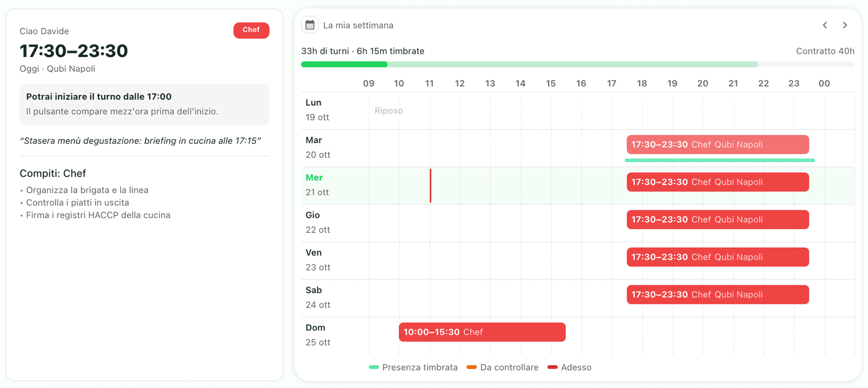Click the 09 hour column header
Image resolution: width=868 pixels, height=388 pixels.
point(369,83)
